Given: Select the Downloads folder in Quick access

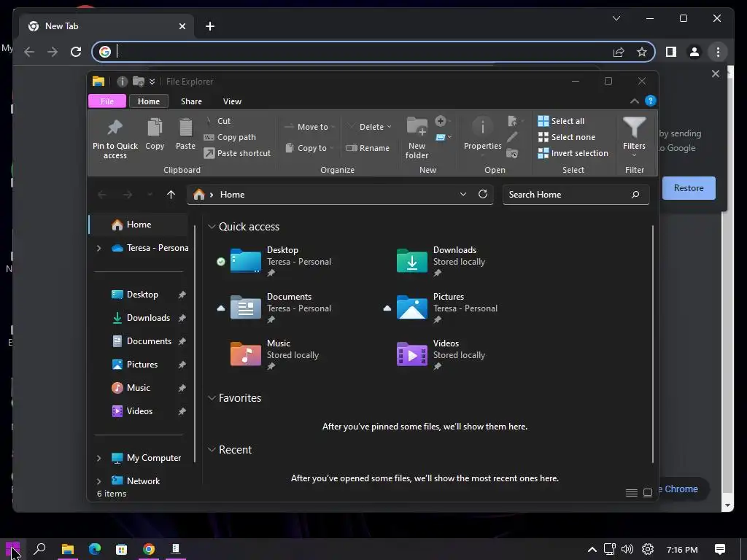Looking at the screenshot, I should click(441, 260).
